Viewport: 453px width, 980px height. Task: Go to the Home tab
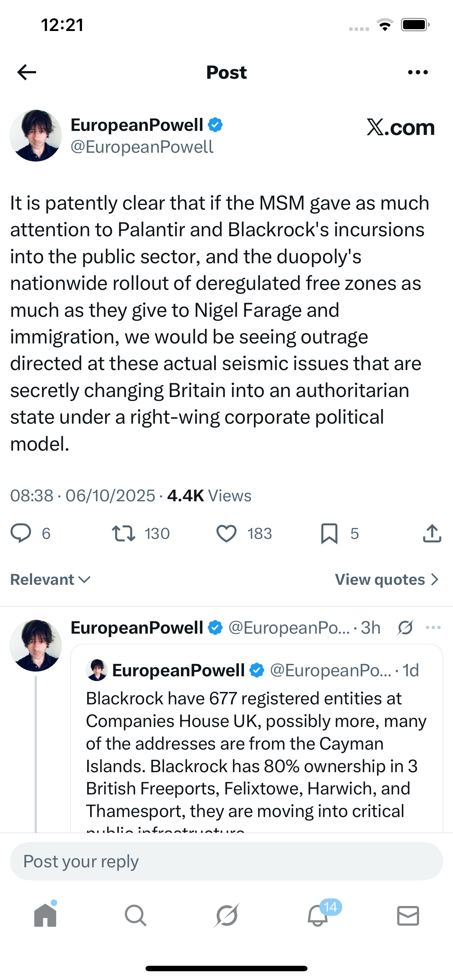(45, 915)
